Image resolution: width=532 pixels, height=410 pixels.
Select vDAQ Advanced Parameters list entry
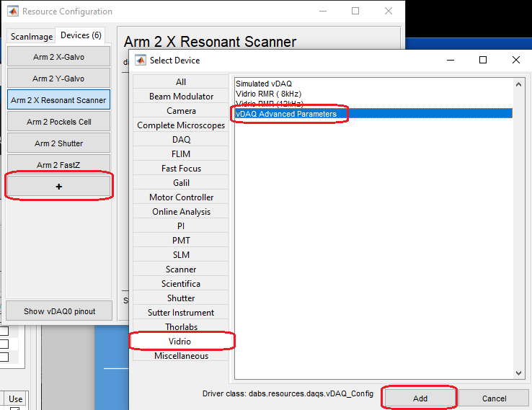point(286,114)
